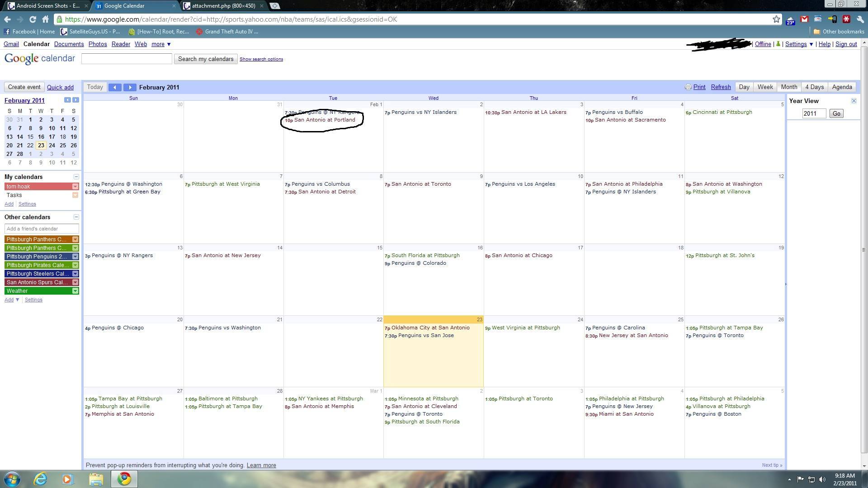Image resolution: width=868 pixels, height=488 pixels.
Task: Open the Weather calendar options arrow
Action: pos(75,291)
